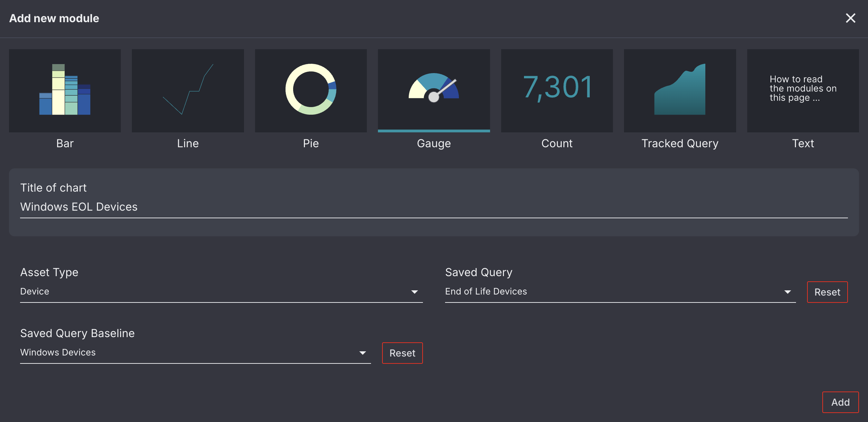Select the Gauge meter icon
This screenshot has height=422, width=868.
point(434,90)
